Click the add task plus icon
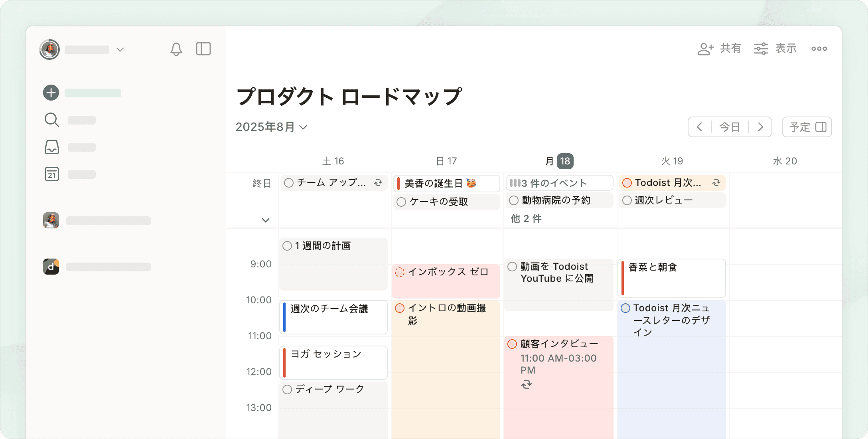The width and height of the screenshot is (868, 439). [51, 93]
